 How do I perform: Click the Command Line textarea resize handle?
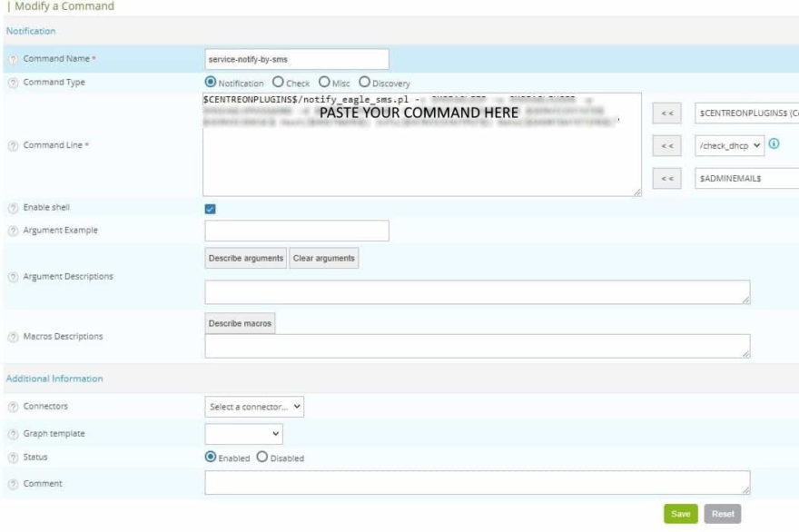(637, 192)
